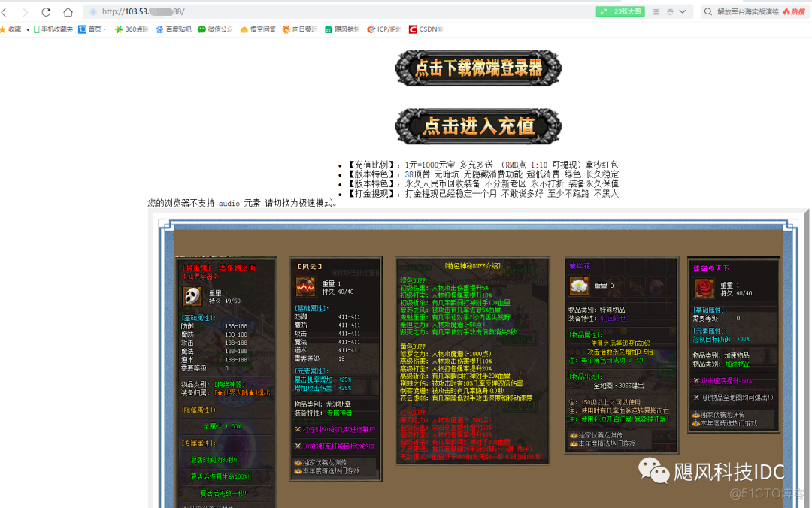Click the white lotus 彼岸花 item icon
The height and width of the screenshot is (508, 812).
579,286
